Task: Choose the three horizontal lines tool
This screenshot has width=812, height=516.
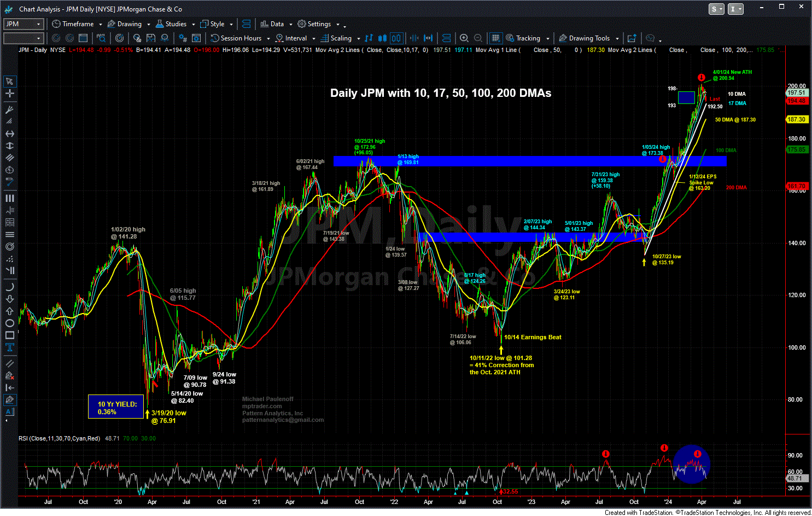Action: pos(9,234)
